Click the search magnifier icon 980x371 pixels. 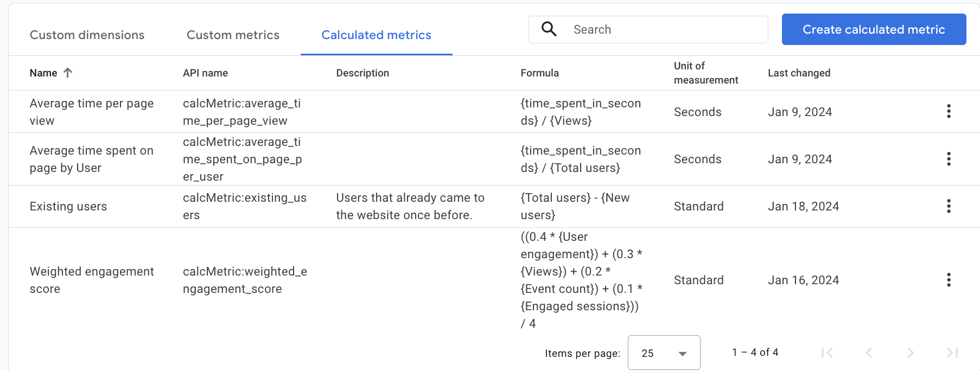tap(549, 29)
